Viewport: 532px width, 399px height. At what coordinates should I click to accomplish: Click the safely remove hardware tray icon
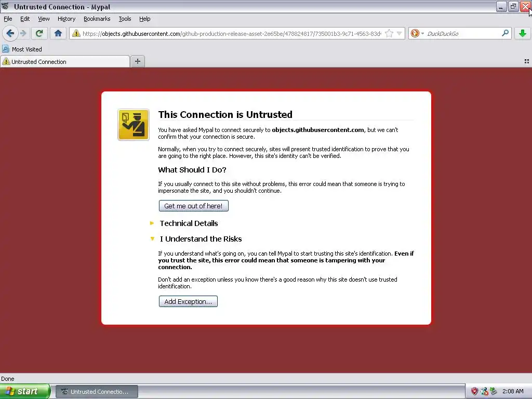[493, 391]
